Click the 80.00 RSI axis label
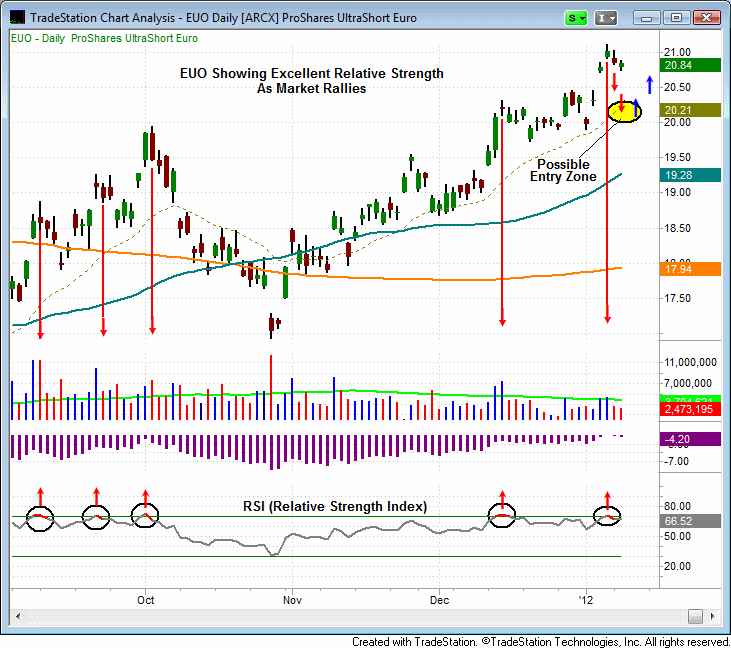 point(677,506)
